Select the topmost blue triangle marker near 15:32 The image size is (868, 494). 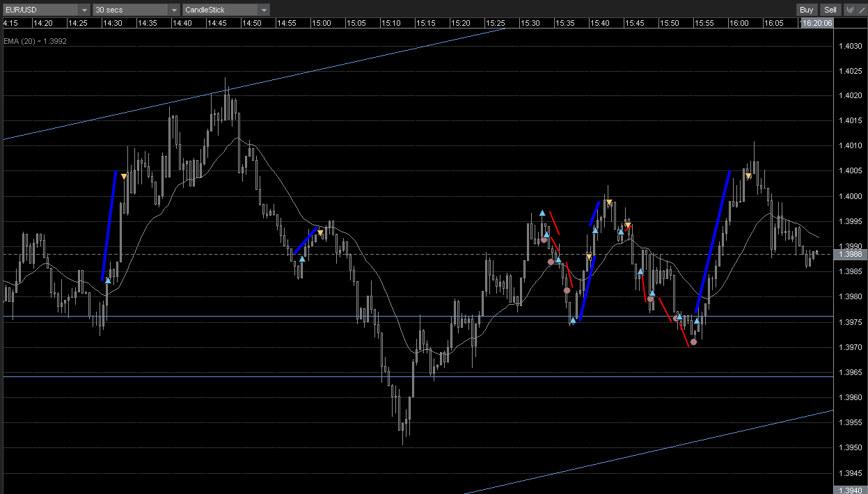pos(542,213)
